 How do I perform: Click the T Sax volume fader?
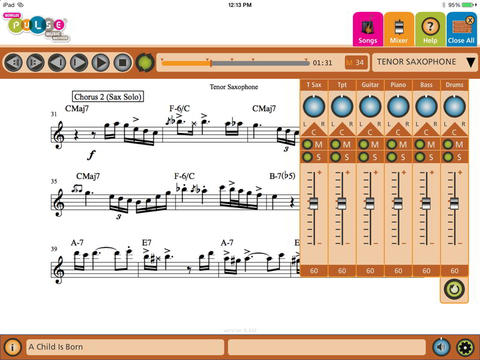pyautogui.click(x=313, y=203)
